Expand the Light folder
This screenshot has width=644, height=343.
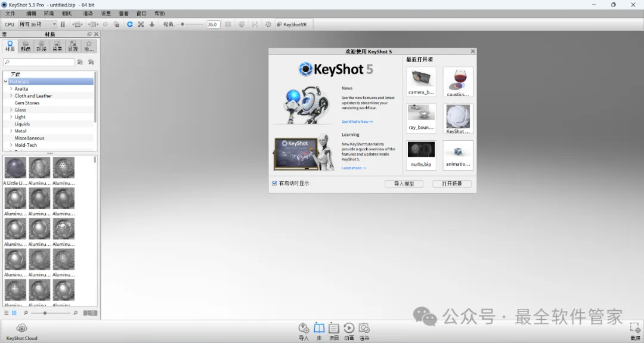tap(11, 117)
